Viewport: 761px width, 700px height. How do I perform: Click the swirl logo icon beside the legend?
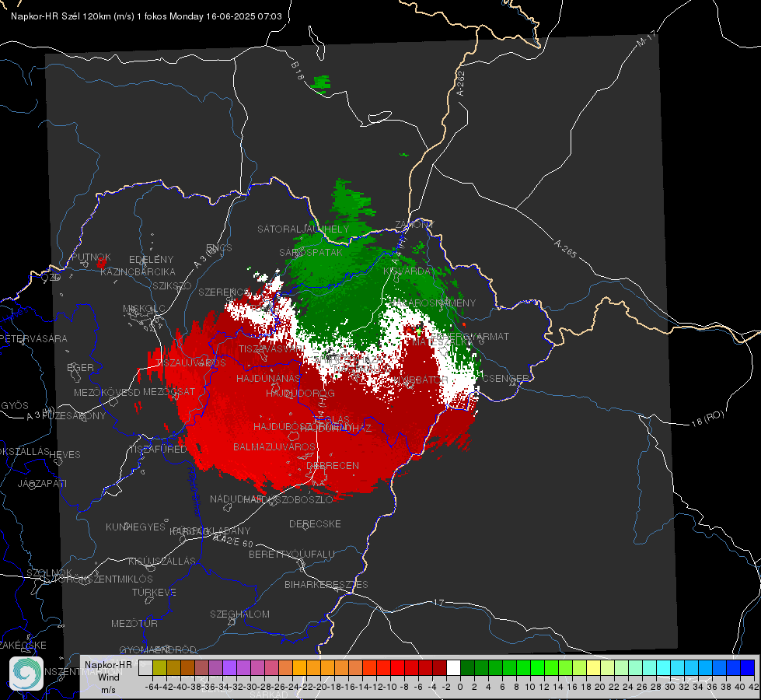pos(26,674)
